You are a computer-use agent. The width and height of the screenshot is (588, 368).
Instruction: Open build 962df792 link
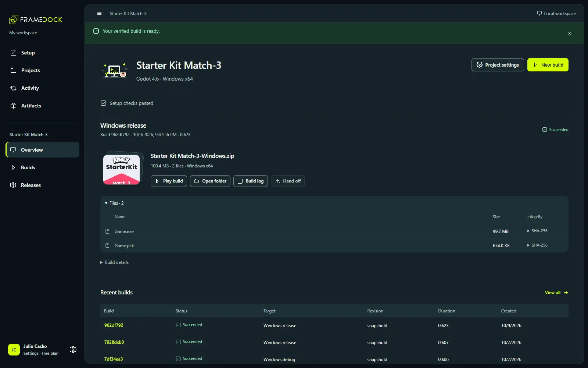[x=114, y=325]
